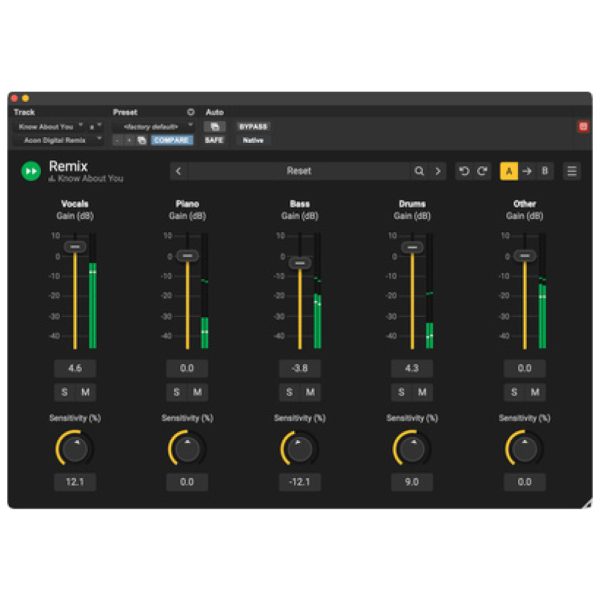Screen dimensions: 600x600
Task: Click the Drums gain value field 4.3
Action: coord(412,368)
